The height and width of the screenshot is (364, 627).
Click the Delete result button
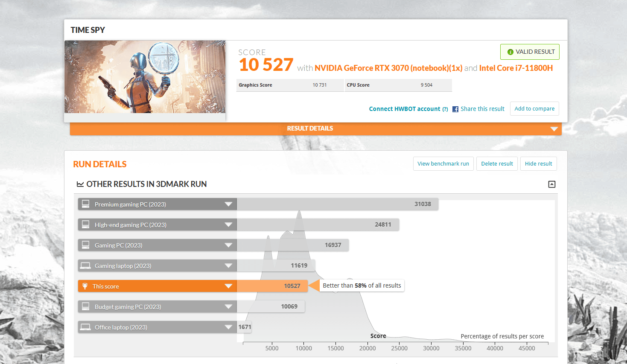[x=497, y=164]
